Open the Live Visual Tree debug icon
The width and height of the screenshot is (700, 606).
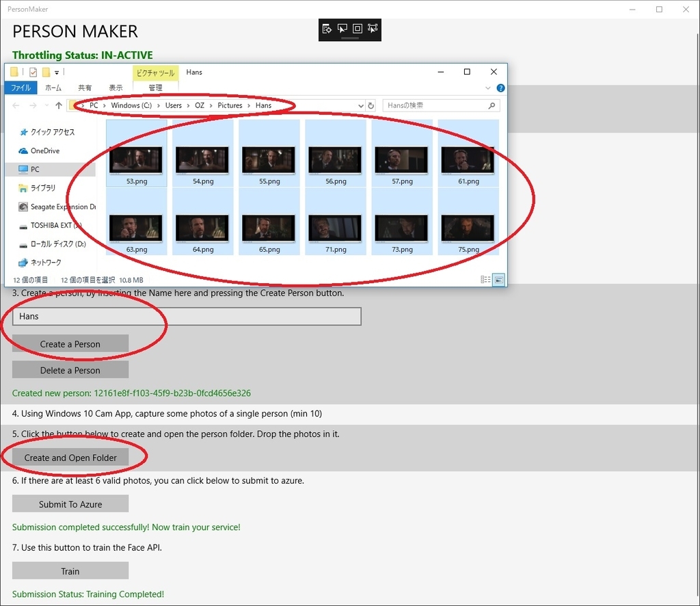pos(327,29)
